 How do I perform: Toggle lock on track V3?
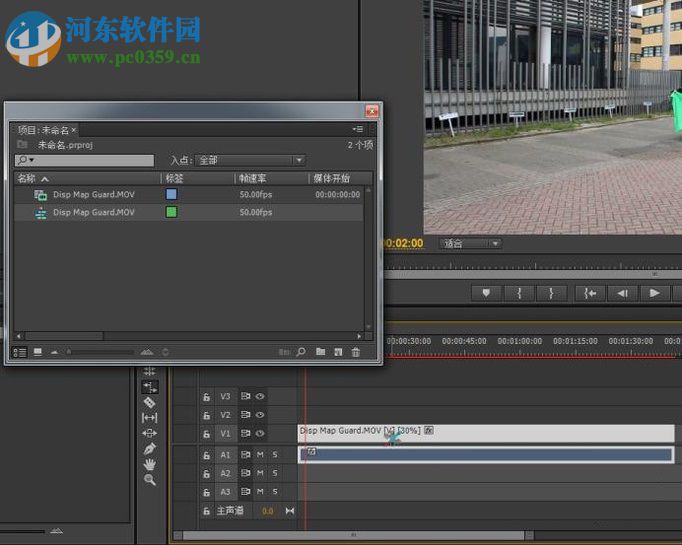(207, 397)
